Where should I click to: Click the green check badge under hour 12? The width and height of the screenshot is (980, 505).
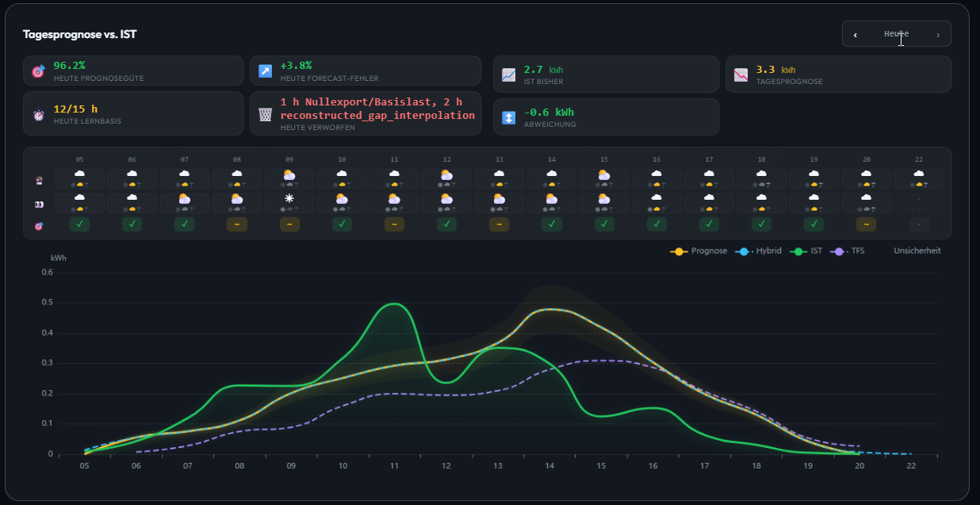coord(446,224)
